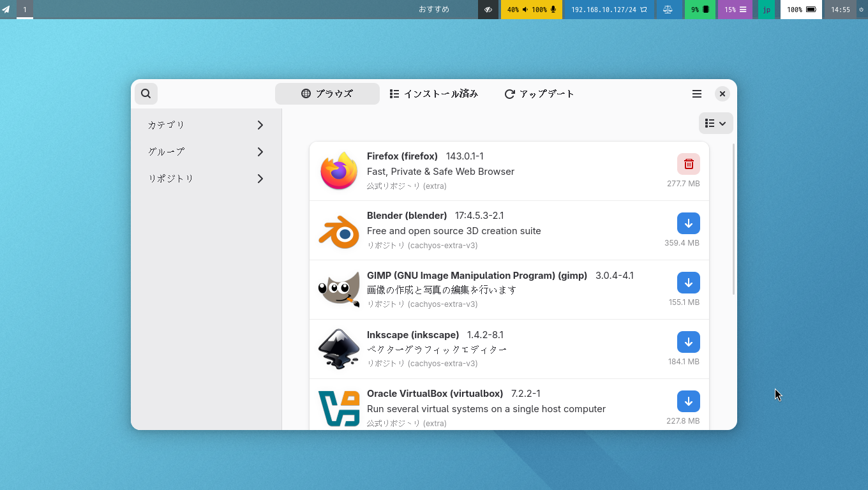This screenshot has width=868, height=490.
Task: Click Blender's 'リポジトリ (cachyos-extra-v3)' label
Action: pyautogui.click(x=423, y=246)
